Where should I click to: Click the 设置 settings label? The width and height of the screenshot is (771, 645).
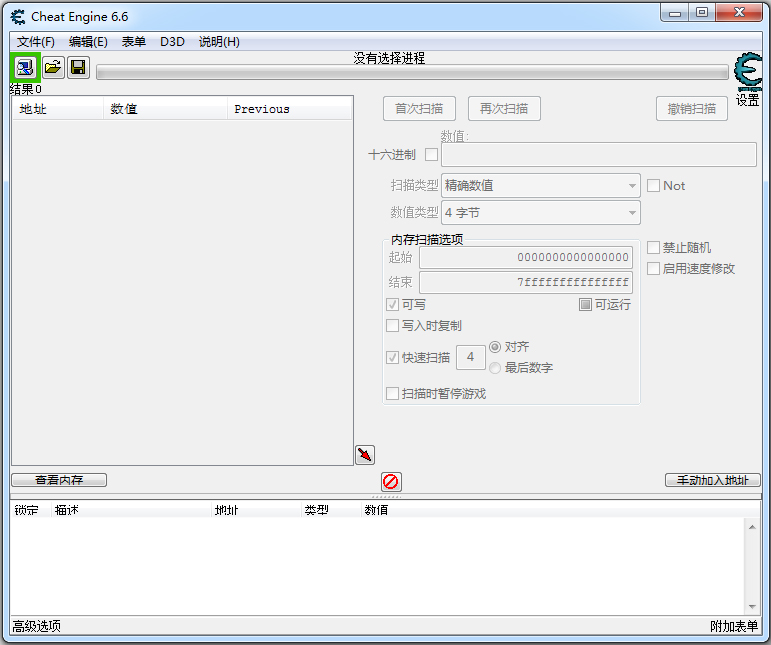coord(747,100)
